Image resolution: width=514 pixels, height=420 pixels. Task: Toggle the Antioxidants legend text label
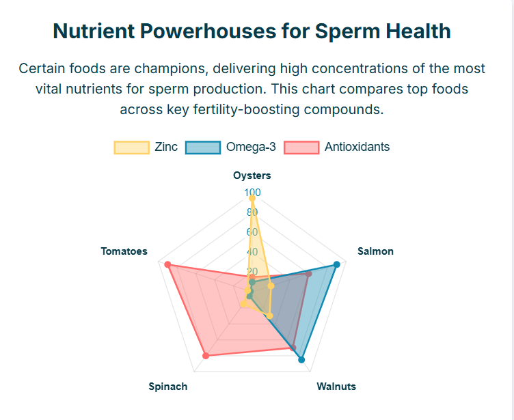(x=357, y=147)
